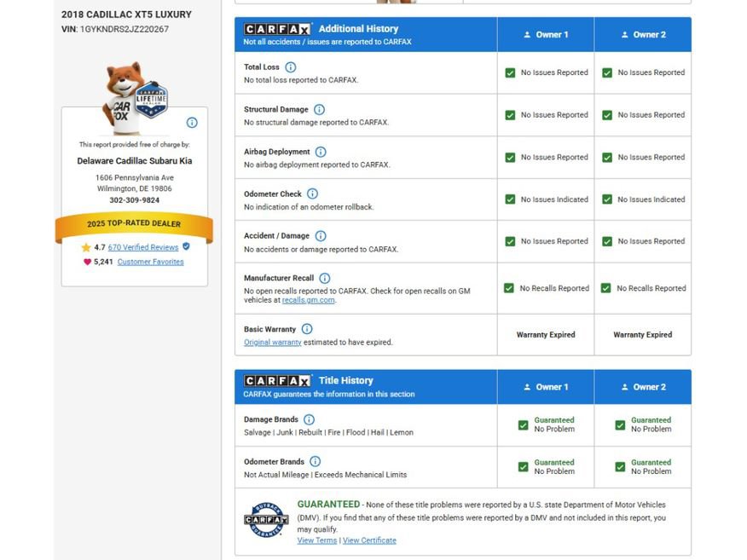Click Total Loss Owner 1 green checkmark
Image resolution: width=747 pixels, height=560 pixels.
(510, 72)
